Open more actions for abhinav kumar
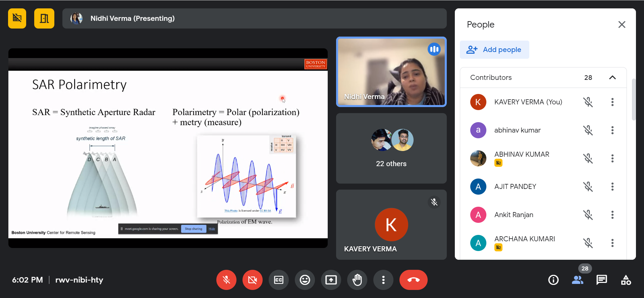The height and width of the screenshot is (298, 644). click(x=612, y=130)
